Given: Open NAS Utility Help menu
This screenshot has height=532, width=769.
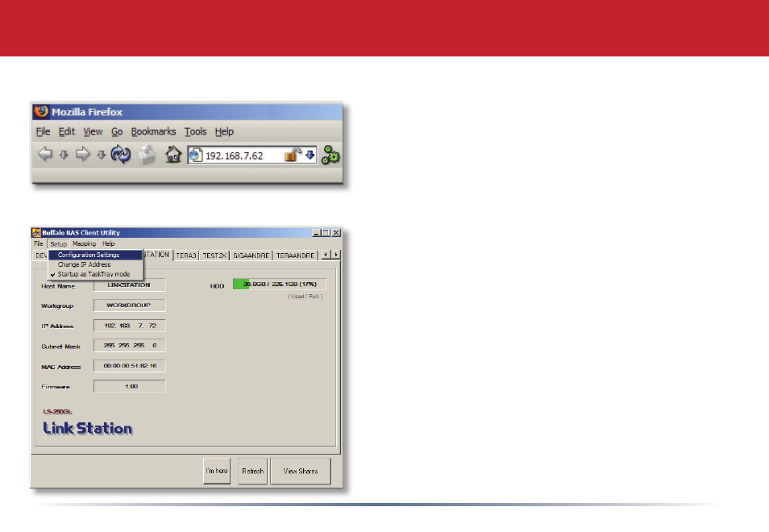Looking at the screenshot, I should [x=108, y=243].
